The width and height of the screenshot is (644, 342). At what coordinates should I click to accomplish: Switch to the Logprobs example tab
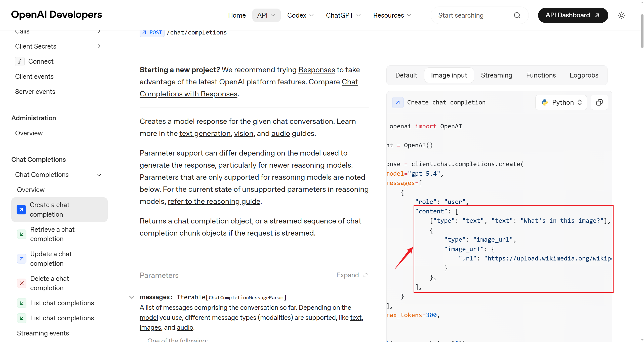point(584,75)
